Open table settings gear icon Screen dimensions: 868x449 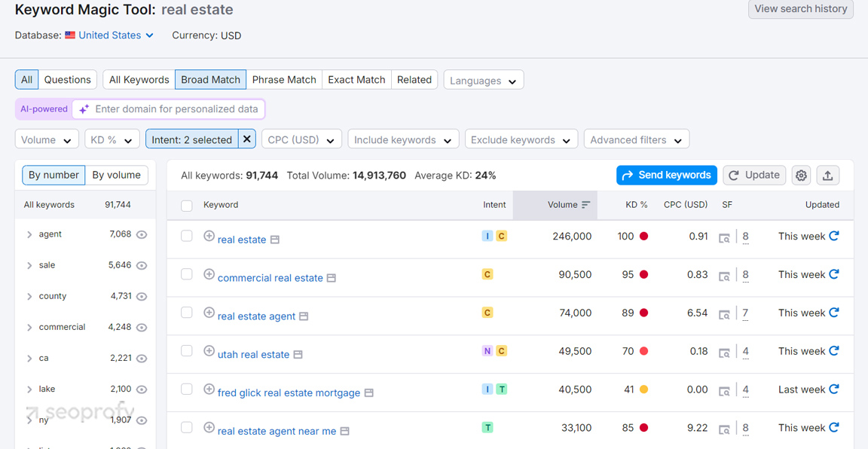coord(801,176)
